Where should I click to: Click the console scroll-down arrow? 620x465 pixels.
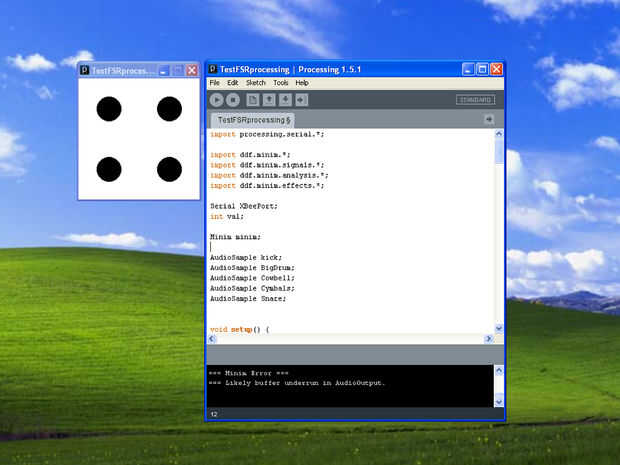pyautogui.click(x=499, y=402)
